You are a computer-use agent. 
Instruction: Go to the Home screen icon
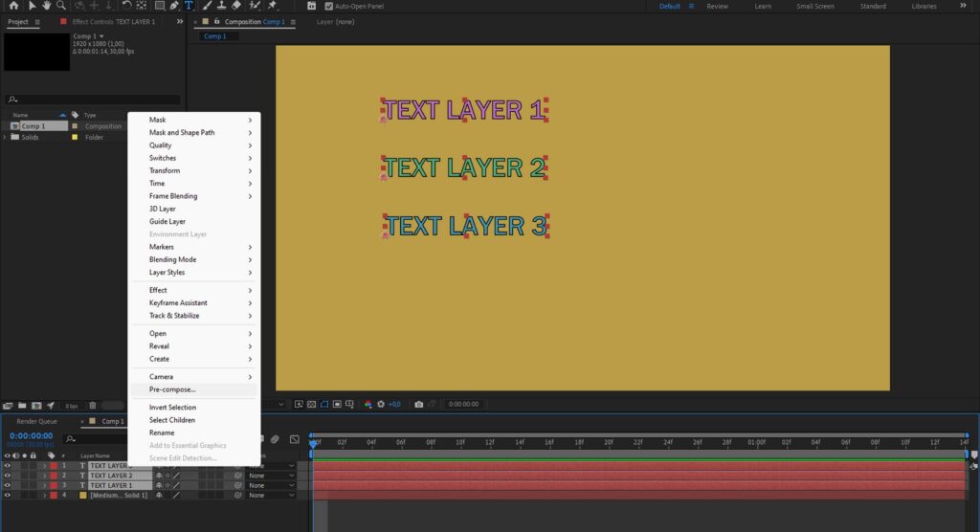click(x=13, y=6)
